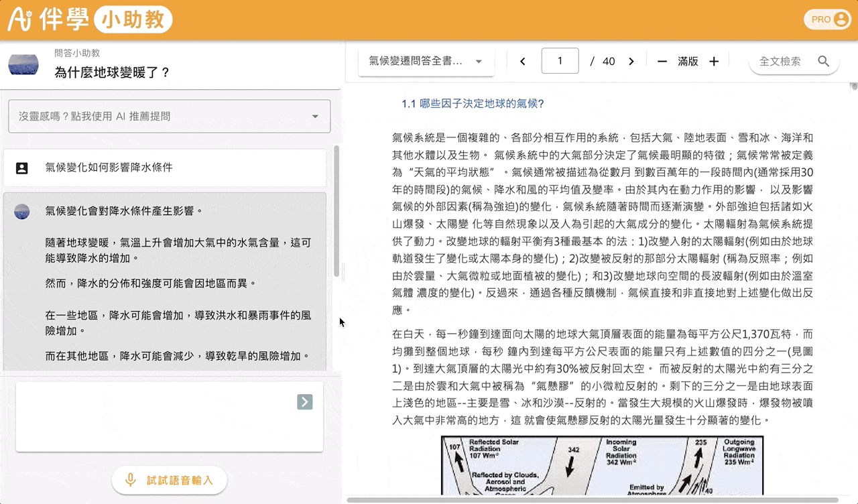The width and height of the screenshot is (858, 504).
Task: Click the microphone icon for voice input
Action: [x=131, y=480]
